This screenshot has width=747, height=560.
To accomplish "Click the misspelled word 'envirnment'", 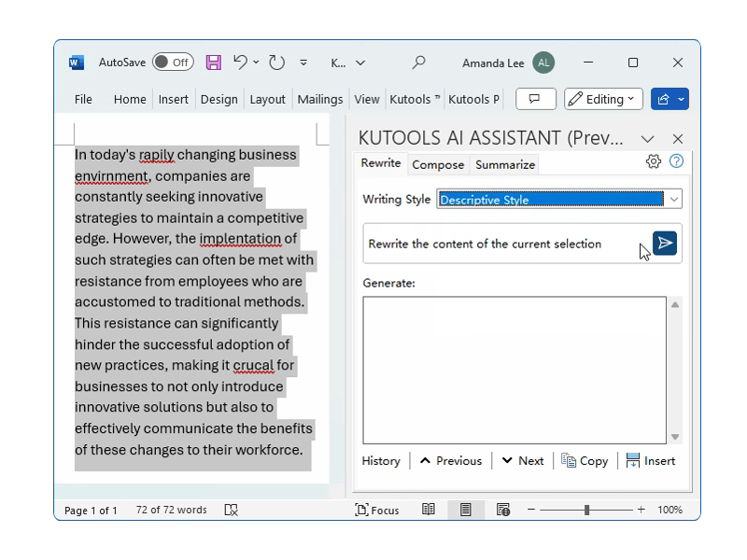I will pos(111,176).
